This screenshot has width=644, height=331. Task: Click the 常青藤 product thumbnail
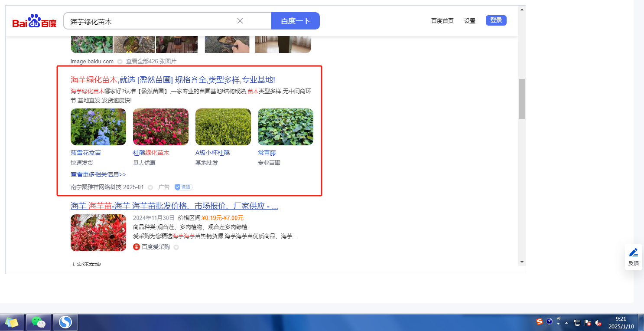click(x=286, y=127)
